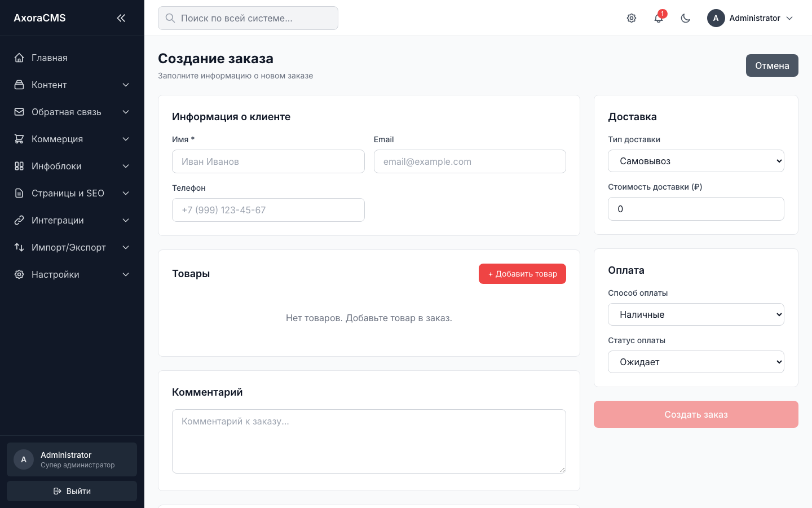Click the Телефон input field
Image resolution: width=812 pixels, height=508 pixels.
tap(268, 210)
